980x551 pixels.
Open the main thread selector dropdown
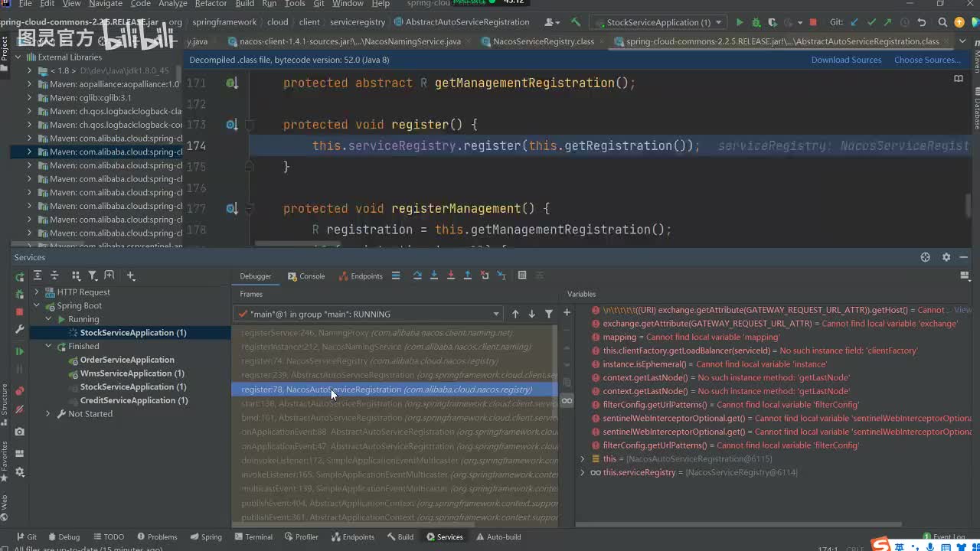(368, 314)
